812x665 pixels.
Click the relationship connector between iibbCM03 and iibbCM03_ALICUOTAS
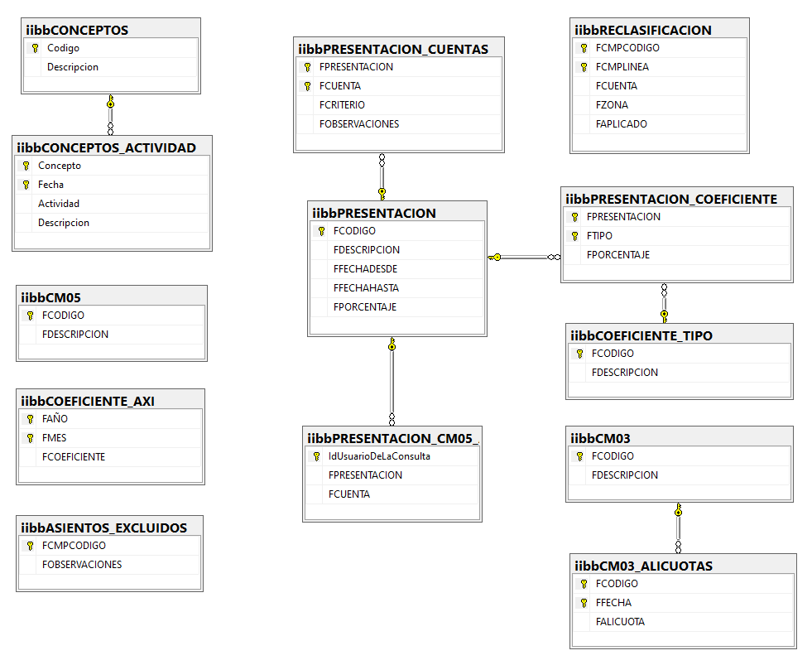tap(679, 528)
